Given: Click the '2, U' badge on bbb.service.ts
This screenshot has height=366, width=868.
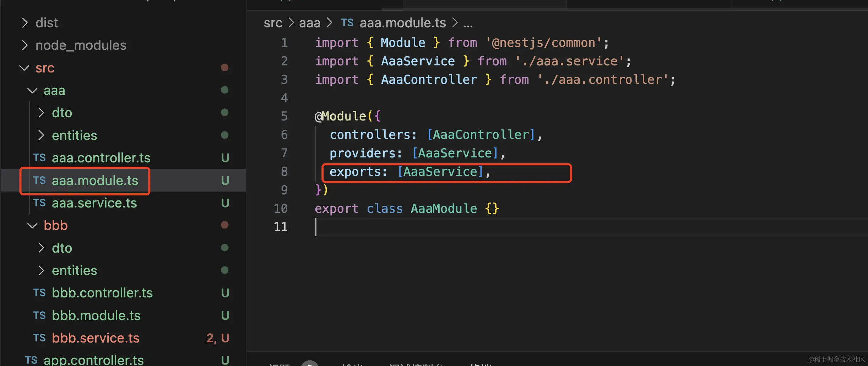Looking at the screenshot, I should point(218,338).
